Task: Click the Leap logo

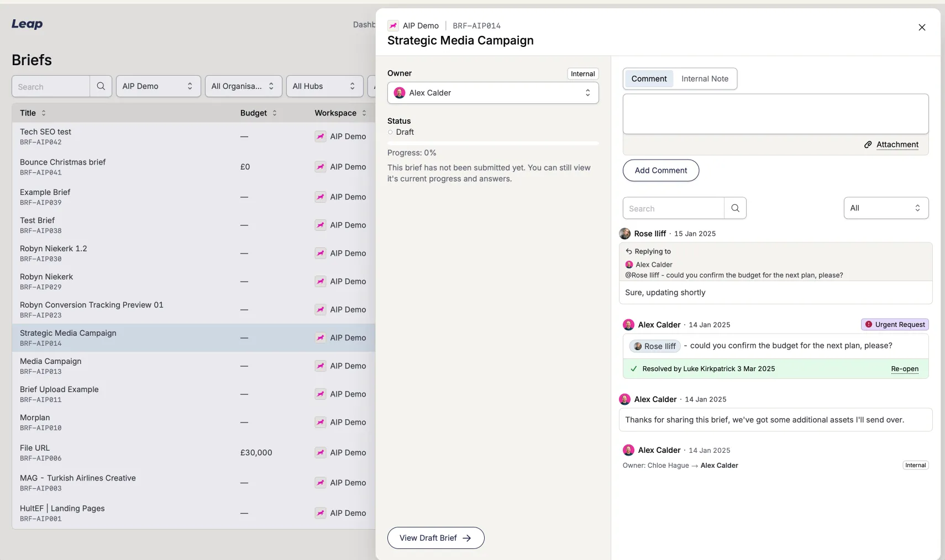Action: (x=27, y=24)
